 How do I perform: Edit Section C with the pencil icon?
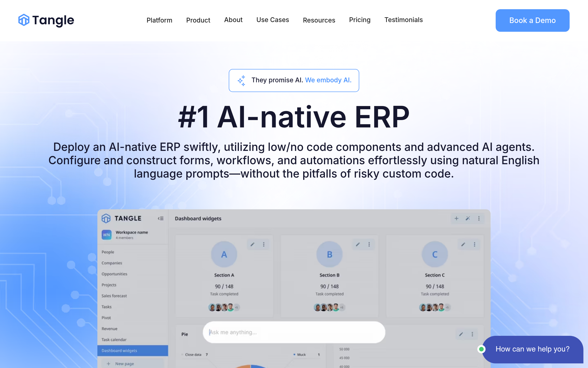(x=463, y=244)
